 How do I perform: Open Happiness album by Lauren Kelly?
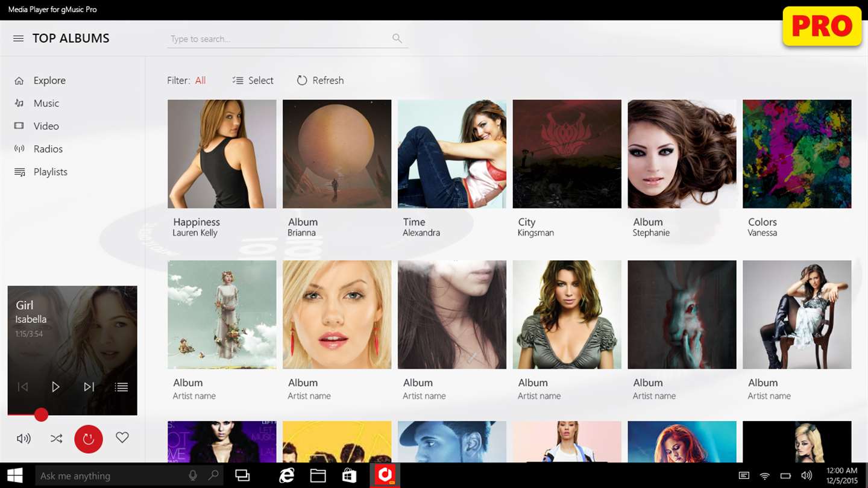pos(222,154)
